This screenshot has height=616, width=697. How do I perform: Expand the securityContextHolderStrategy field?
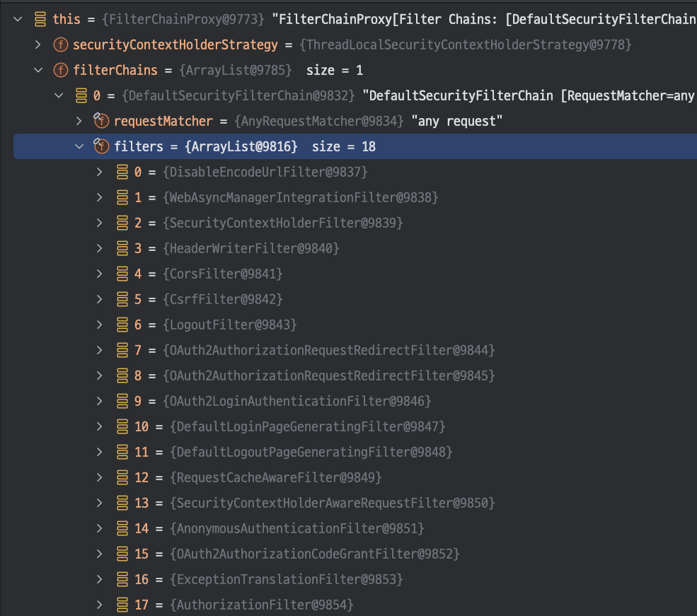click(38, 45)
